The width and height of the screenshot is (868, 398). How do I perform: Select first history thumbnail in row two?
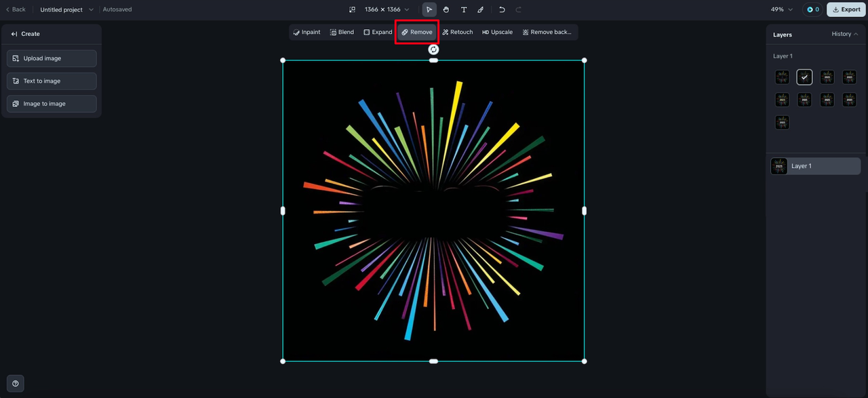(782, 100)
